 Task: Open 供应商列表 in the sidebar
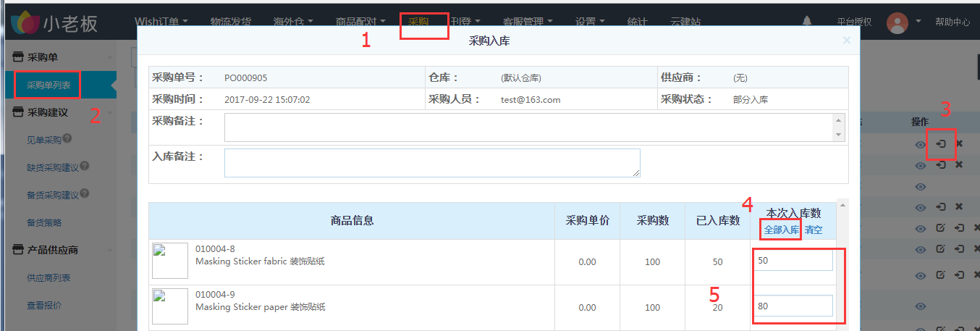pyautogui.click(x=48, y=277)
